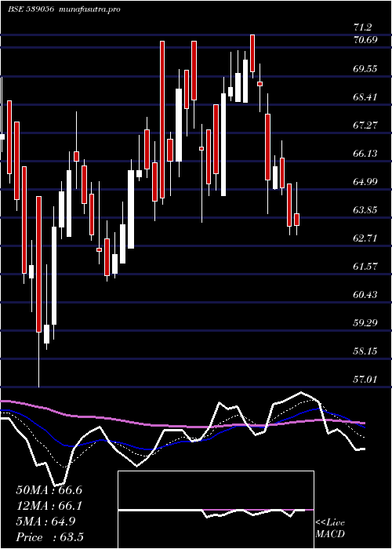The height and width of the screenshot is (549, 392).
Task: Click the 68.41 price level label
Action: 365,96
